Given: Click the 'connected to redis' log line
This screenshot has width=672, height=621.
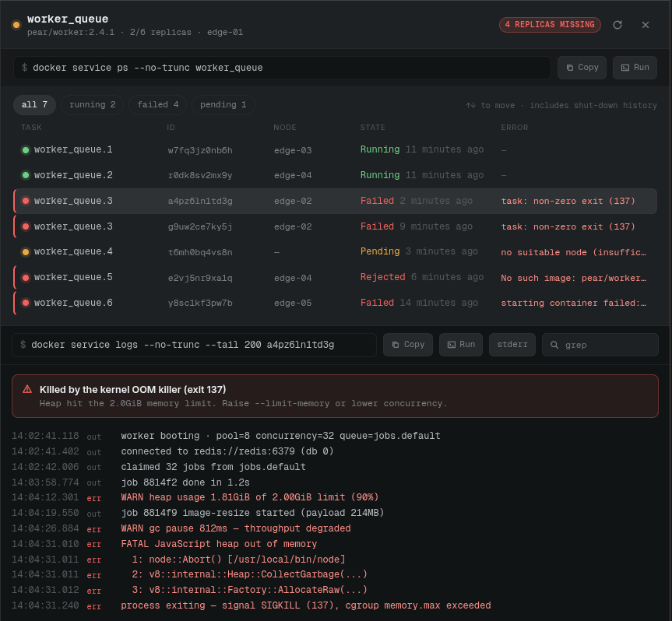Looking at the screenshot, I should point(227,451).
